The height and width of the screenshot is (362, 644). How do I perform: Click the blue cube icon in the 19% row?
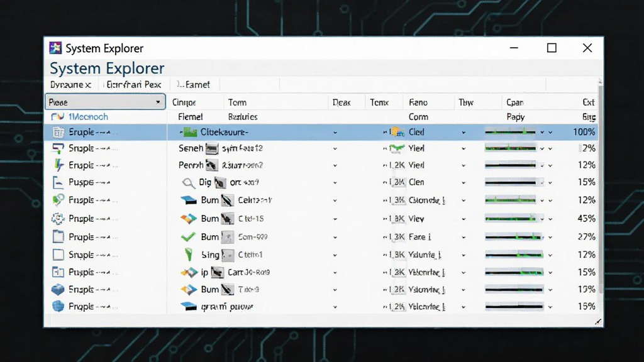coord(58,289)
